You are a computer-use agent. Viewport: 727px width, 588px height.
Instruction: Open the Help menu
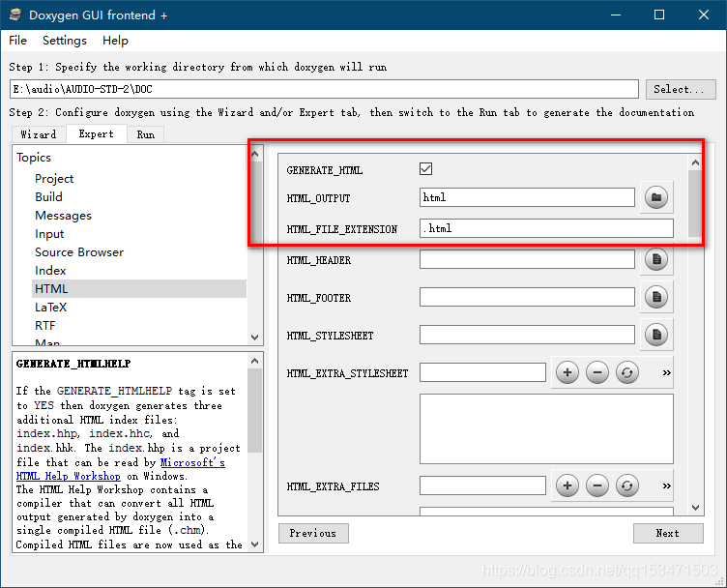(x=115, y=41)
